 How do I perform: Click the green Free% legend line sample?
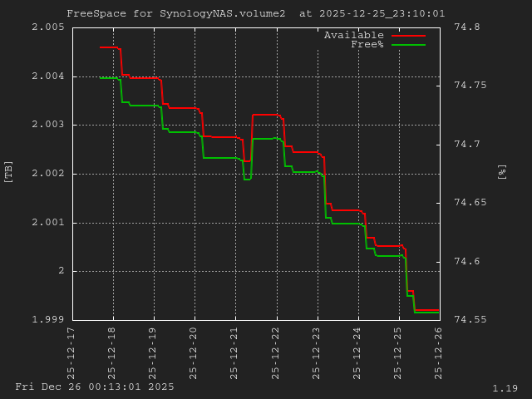point(408,45)
